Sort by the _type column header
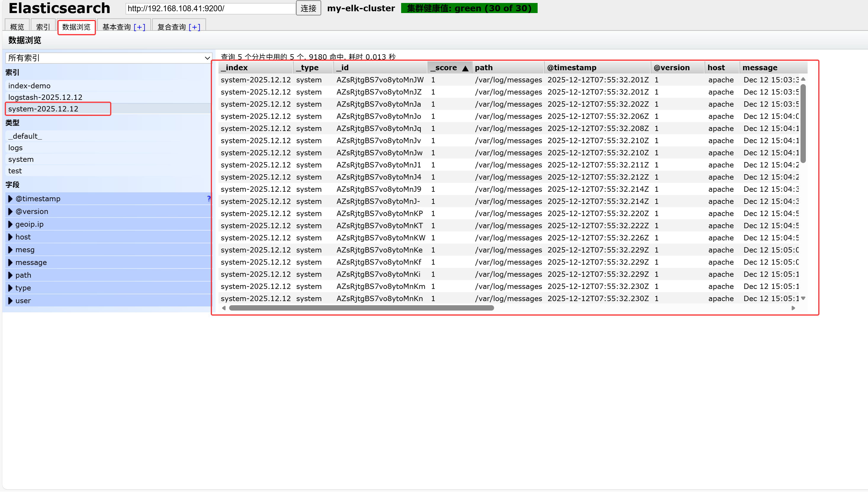The image size is (868, 494). (x=313, y=68)
